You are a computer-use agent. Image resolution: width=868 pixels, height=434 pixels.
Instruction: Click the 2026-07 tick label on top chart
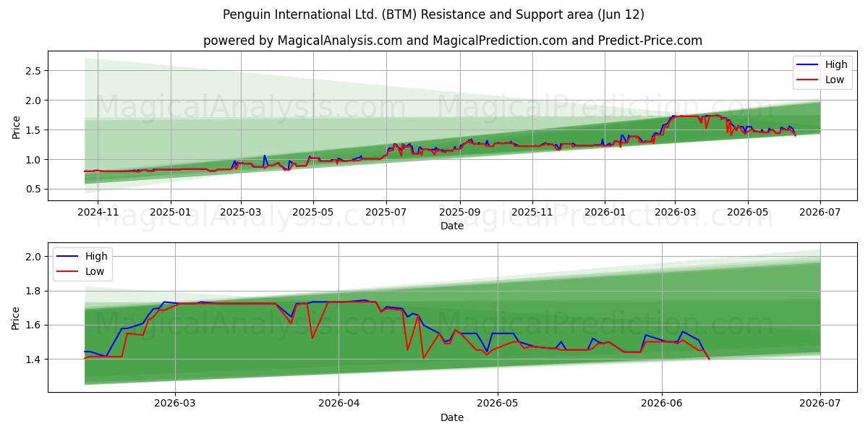click(820, 213)
